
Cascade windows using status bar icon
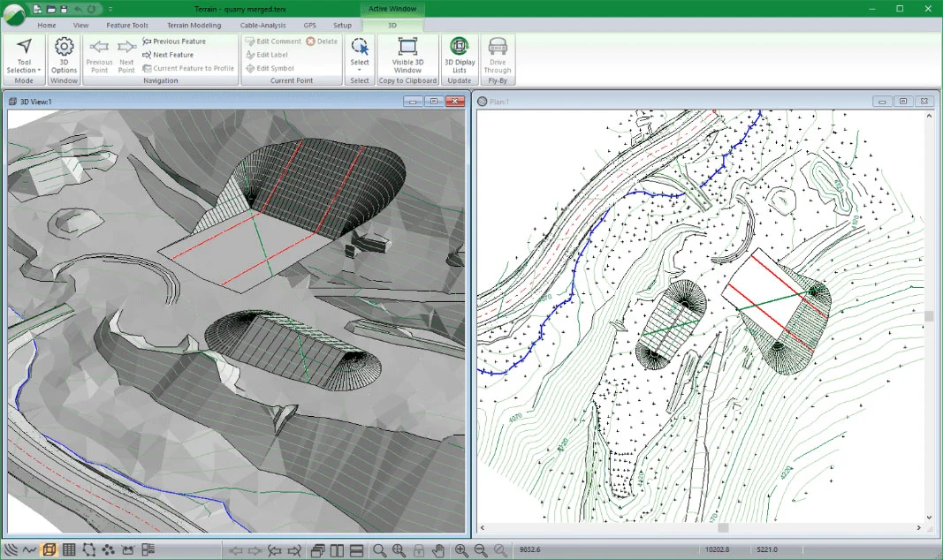click(317, 550)
